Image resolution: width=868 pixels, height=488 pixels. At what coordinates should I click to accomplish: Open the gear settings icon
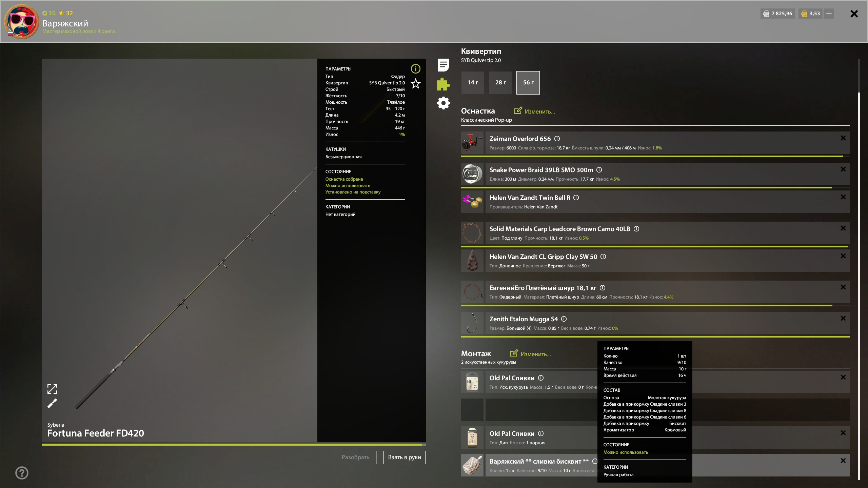click(443, 103)
